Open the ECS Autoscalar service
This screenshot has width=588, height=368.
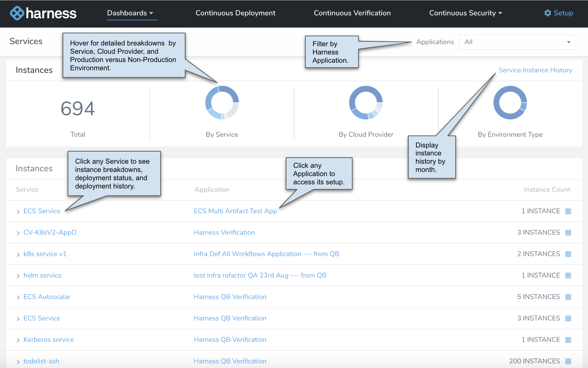(x=47, y=297)
